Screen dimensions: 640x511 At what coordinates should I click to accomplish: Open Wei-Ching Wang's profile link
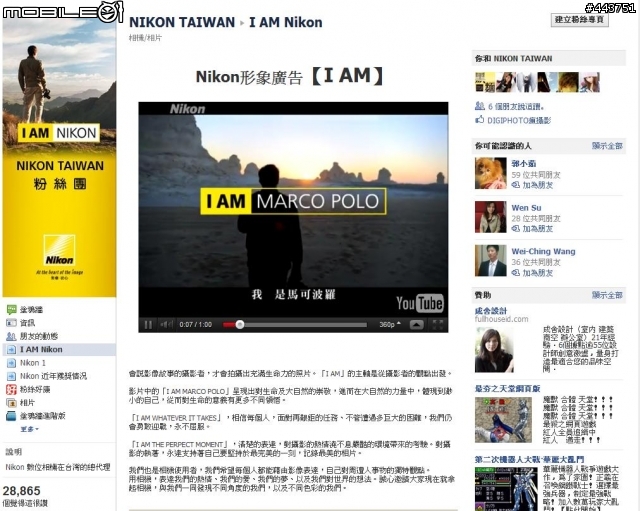[544, 251]
